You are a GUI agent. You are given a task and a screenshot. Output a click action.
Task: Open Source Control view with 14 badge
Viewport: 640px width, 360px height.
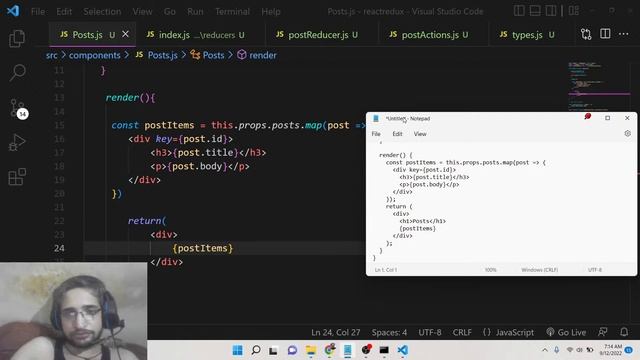click(18, 108)
